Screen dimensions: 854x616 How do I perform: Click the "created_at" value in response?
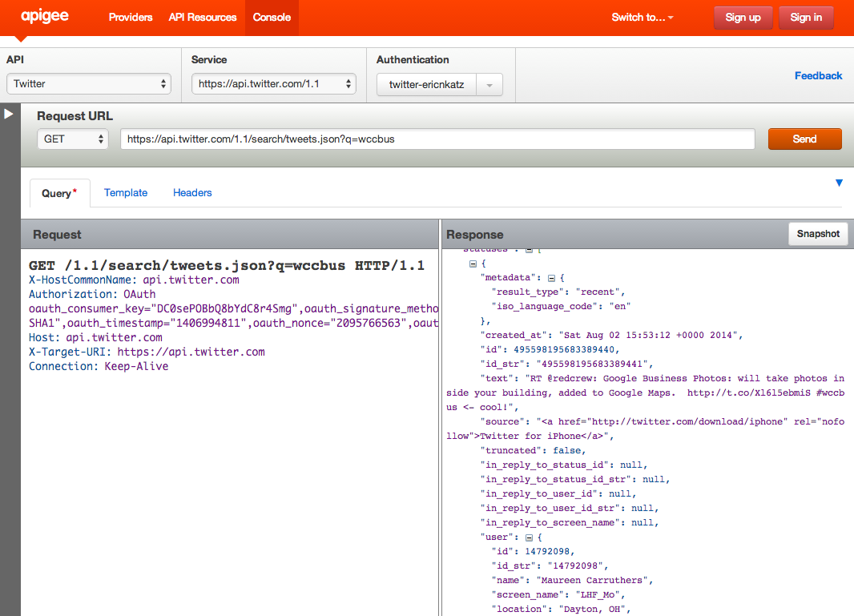[x=647, y=336]
